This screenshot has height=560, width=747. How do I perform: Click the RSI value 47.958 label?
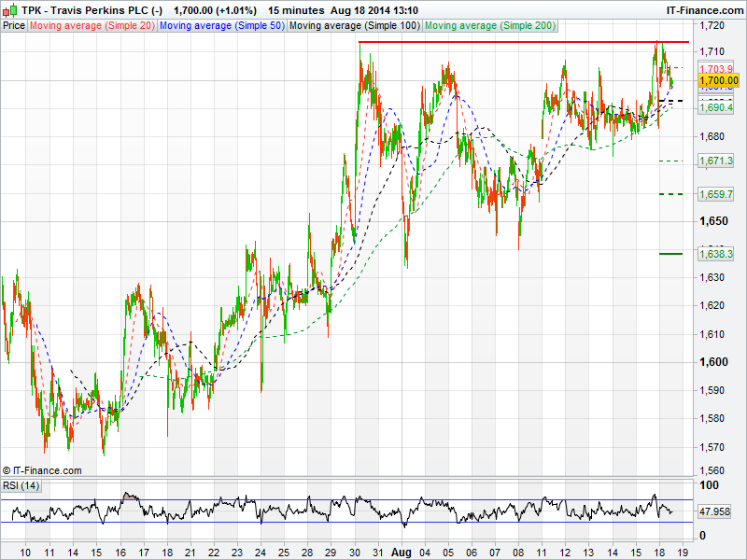[x=718, y=511]
